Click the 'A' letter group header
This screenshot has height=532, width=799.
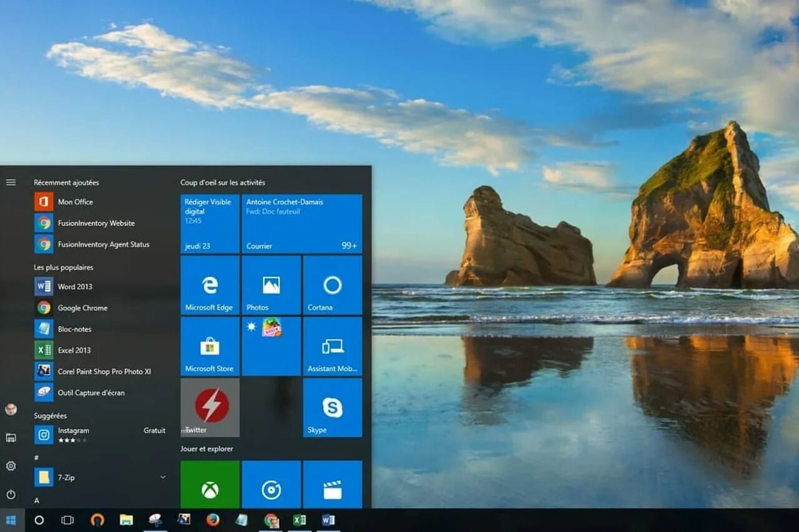[36, 500]
